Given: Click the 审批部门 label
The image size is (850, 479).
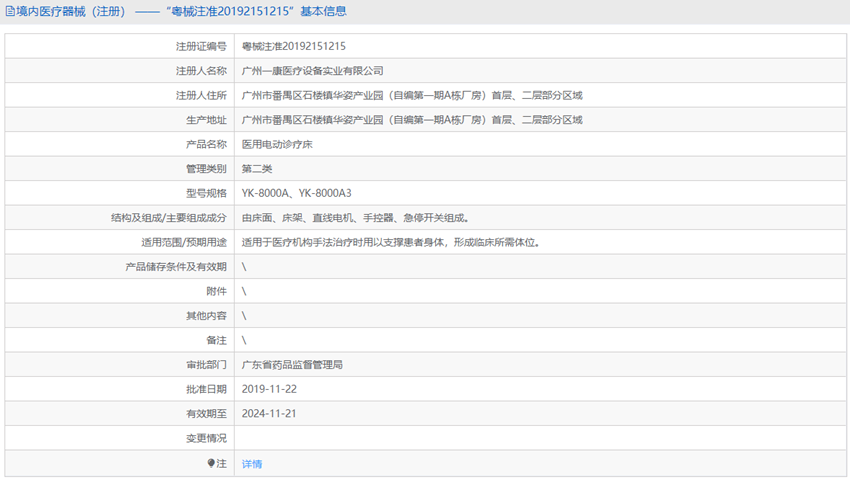Looking at the screenshot, I should tap(206, 365).
